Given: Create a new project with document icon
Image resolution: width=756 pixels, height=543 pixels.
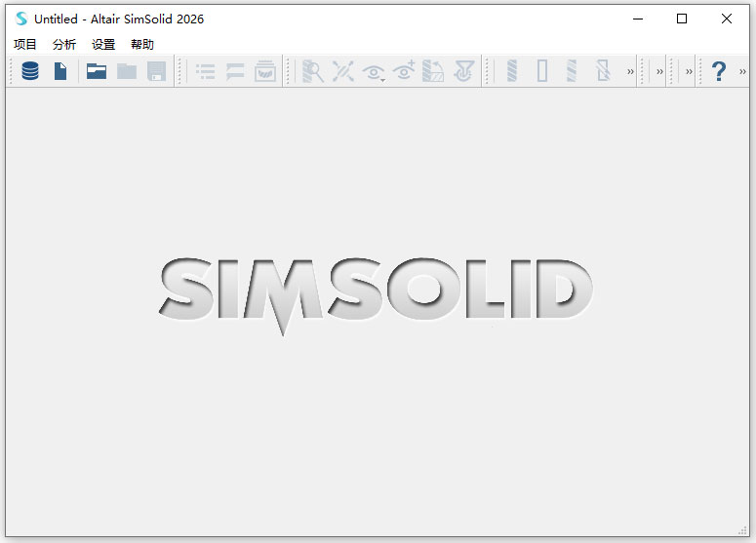Looking at the screenshot, I should pos(60,71).
